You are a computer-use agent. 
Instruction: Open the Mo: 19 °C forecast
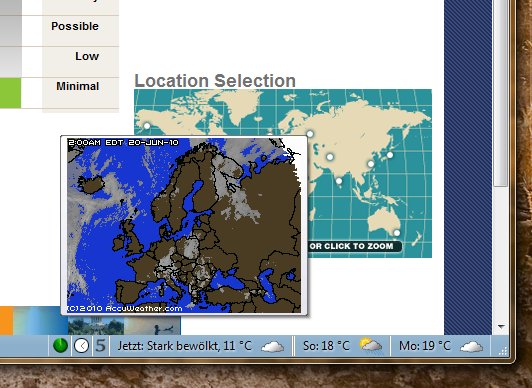[425, 346]
